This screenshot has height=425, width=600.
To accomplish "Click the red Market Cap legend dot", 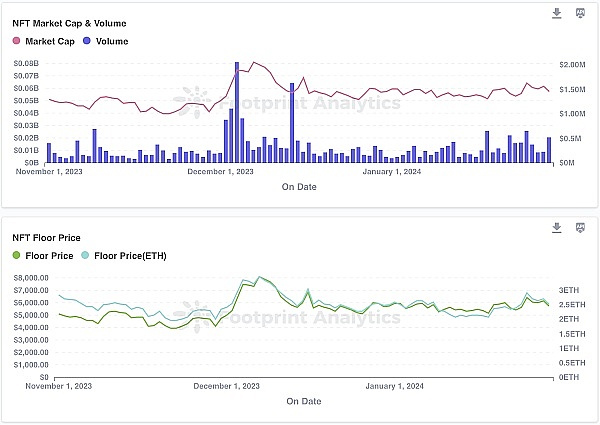I will (x=16, y=41).
